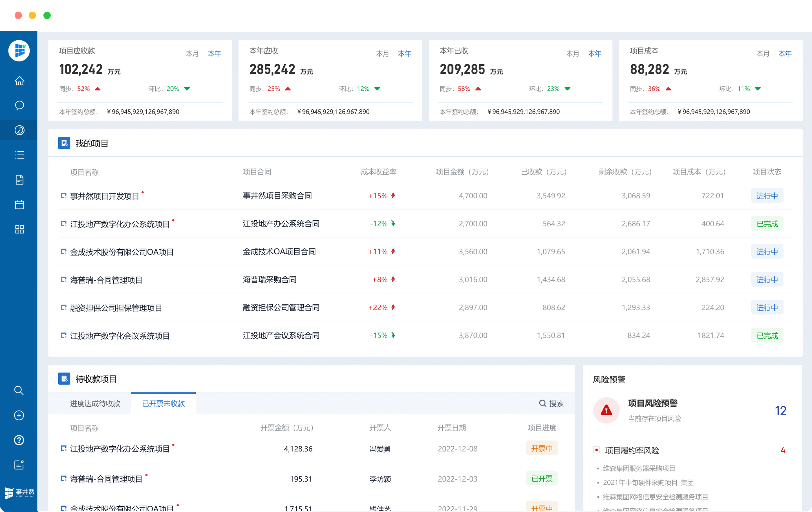Check the red 项目履约率风险 marker box
Image resolution: width=812 pixels, height=512 pixels.
(x=597, y=450)
